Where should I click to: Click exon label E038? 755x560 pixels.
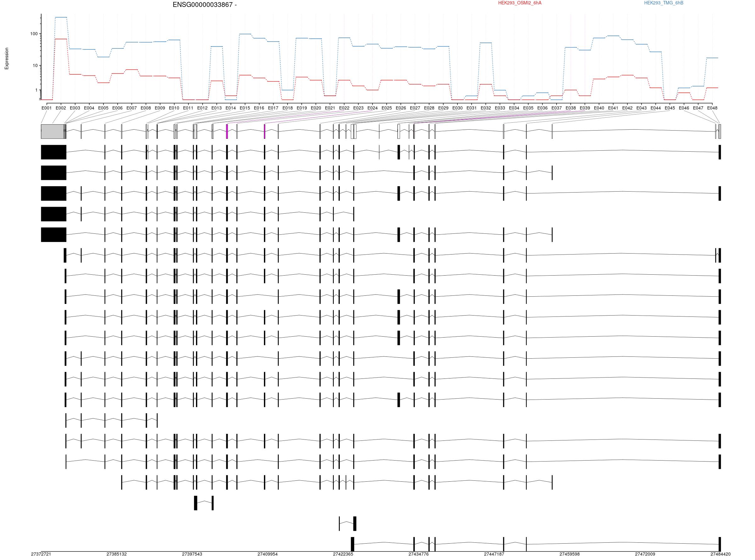[x=571, y=108]
